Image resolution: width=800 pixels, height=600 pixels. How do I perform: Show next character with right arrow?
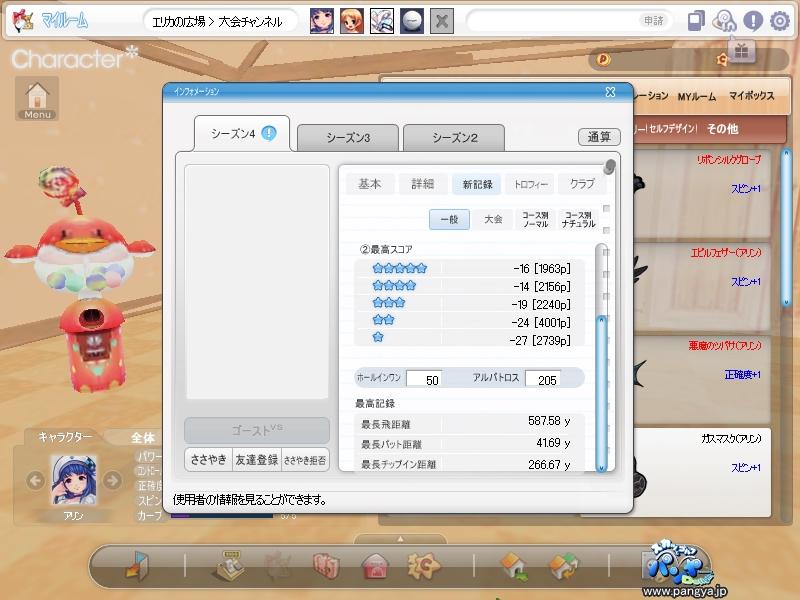pos(112,481)
